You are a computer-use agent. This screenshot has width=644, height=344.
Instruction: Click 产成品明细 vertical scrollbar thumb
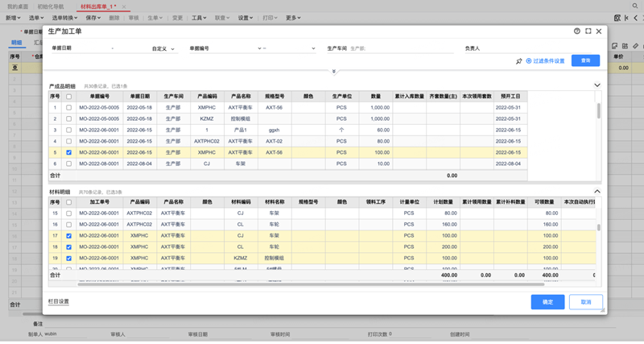(x=598, y=111)
